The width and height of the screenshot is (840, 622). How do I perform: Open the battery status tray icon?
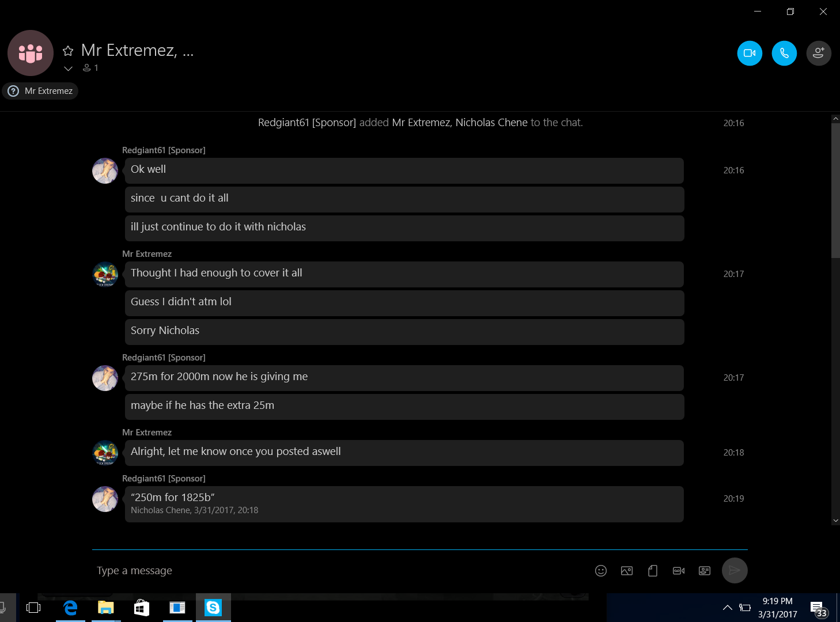745,608
